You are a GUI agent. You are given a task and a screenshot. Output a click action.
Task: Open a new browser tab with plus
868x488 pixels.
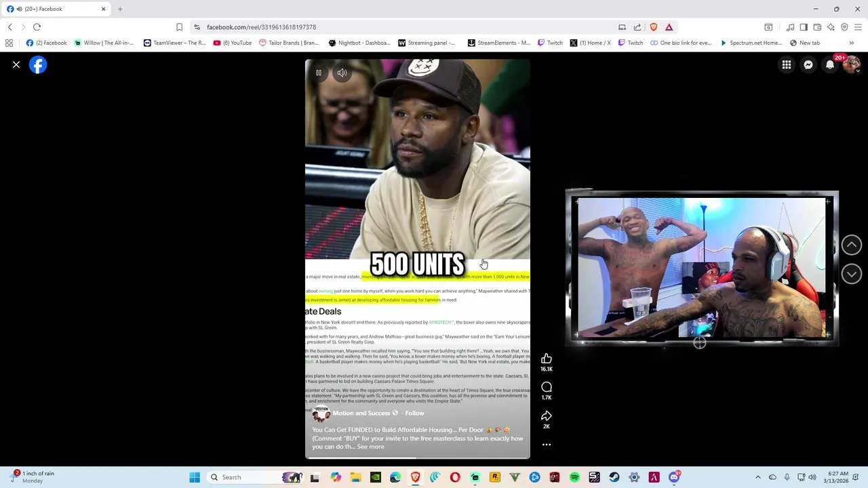120,9
